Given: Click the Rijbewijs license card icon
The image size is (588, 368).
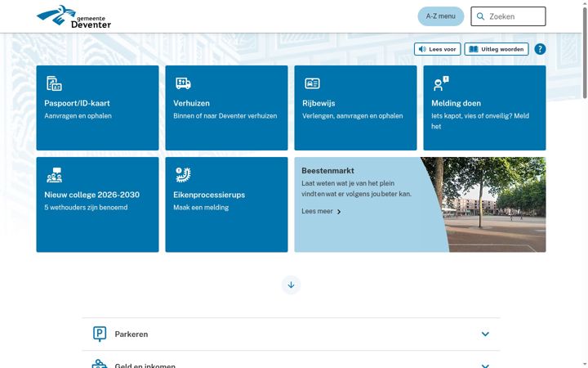Looking at the screenshot, I should 312,83.
